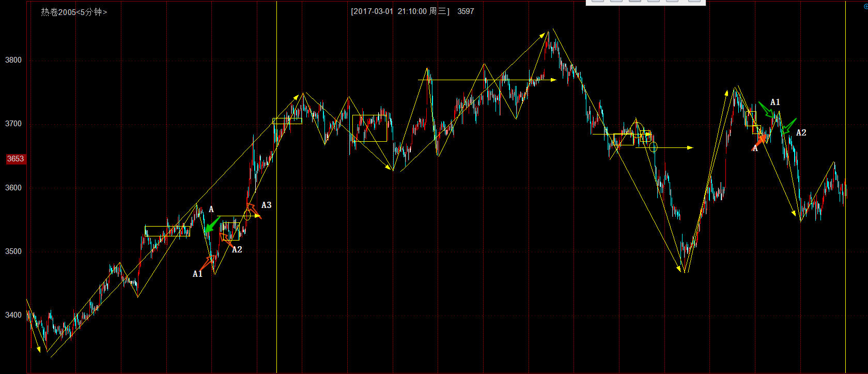Screen dimensions: 868x374
Task: Click the 3600 price axis label
Action: click(13, 188)
